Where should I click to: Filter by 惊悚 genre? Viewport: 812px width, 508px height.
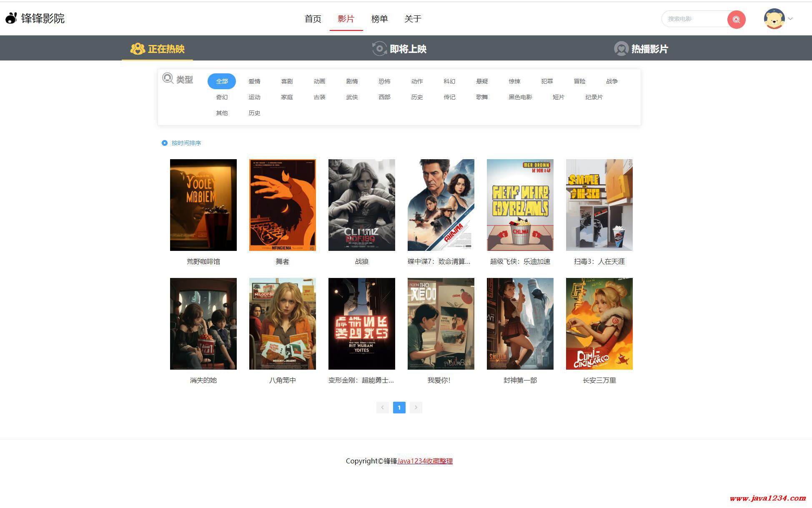click(x=514, y=81)
